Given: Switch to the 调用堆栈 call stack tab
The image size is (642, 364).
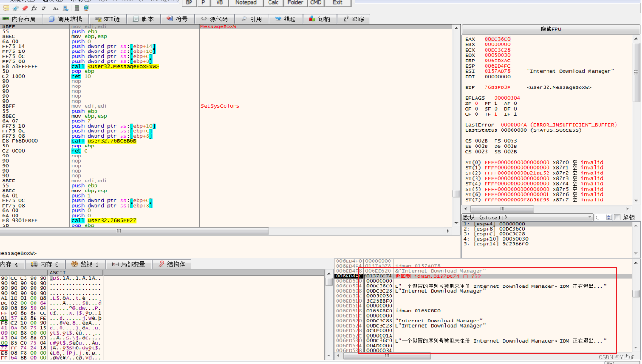Looking at the screenshot, I should (66, 19).
